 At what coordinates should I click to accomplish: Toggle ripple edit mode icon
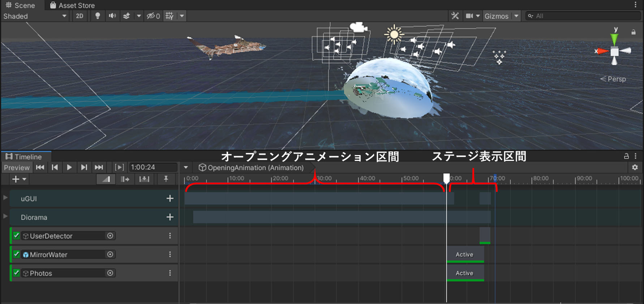125,179
